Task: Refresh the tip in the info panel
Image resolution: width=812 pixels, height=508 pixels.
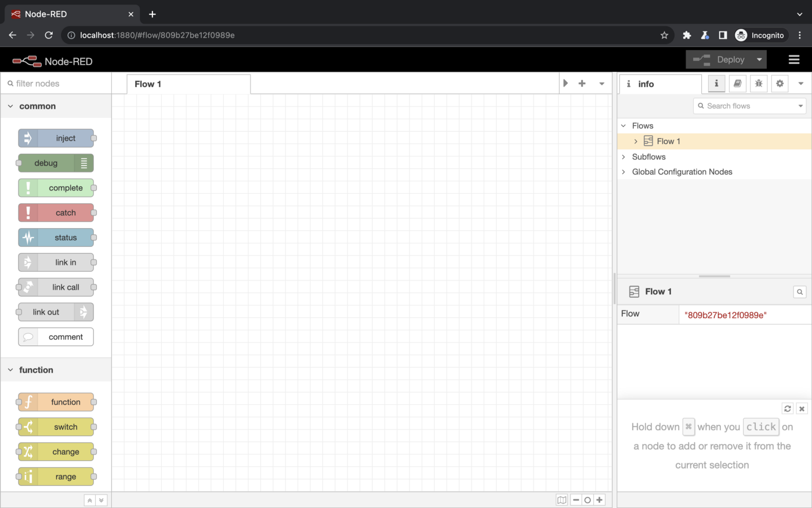Action: coord(787,409)
